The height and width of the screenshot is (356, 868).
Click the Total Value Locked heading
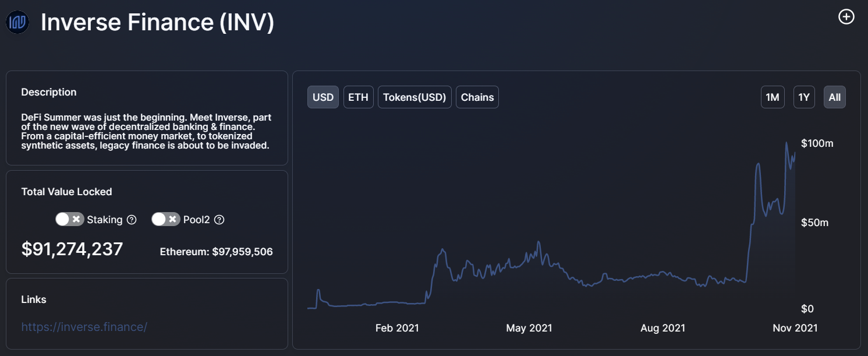click(67, 192)
